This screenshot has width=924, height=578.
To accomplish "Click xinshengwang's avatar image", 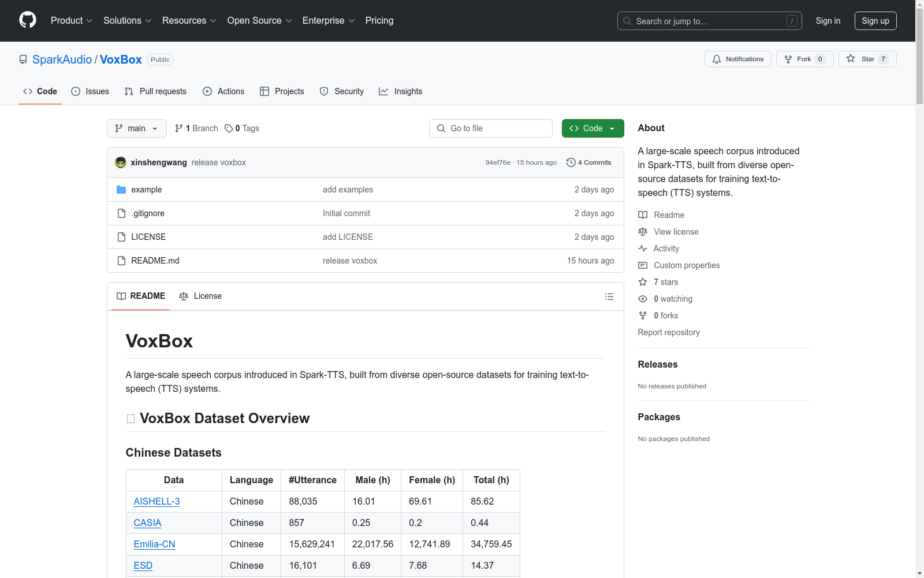I will pyautogui.click(x=121, y=162).
